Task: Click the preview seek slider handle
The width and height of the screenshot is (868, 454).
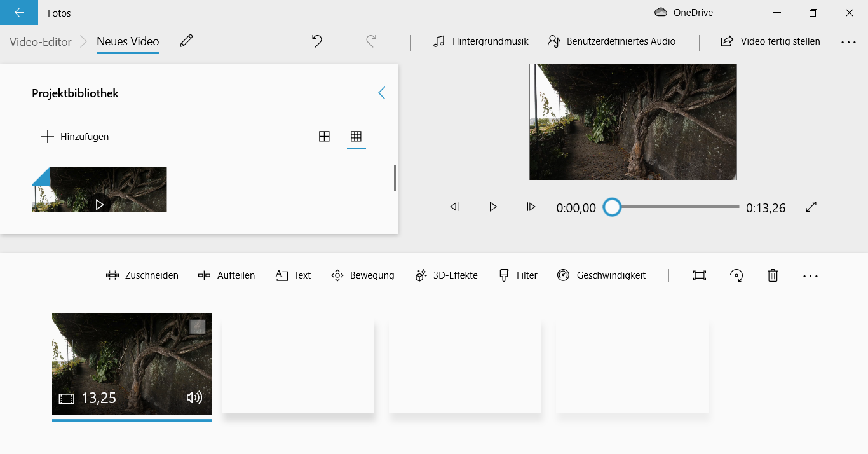Action: pyautogui.click(x=612, y=207)
